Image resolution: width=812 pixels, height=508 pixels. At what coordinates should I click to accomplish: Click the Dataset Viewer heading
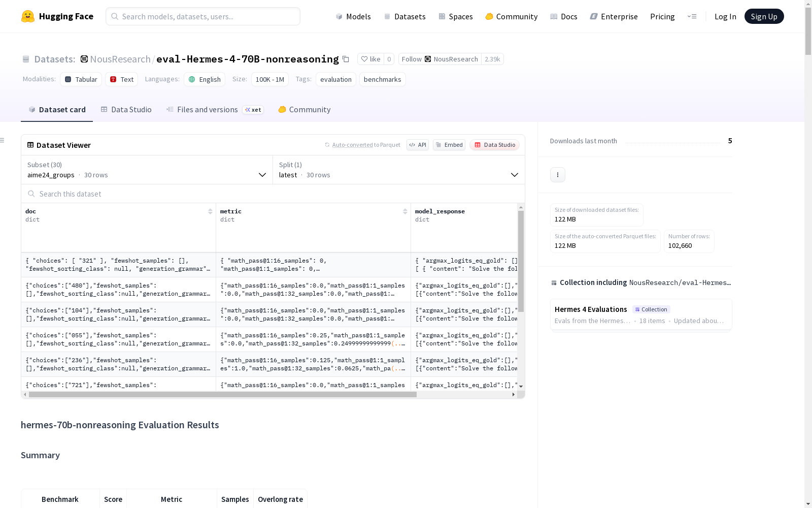click(63, 145)
